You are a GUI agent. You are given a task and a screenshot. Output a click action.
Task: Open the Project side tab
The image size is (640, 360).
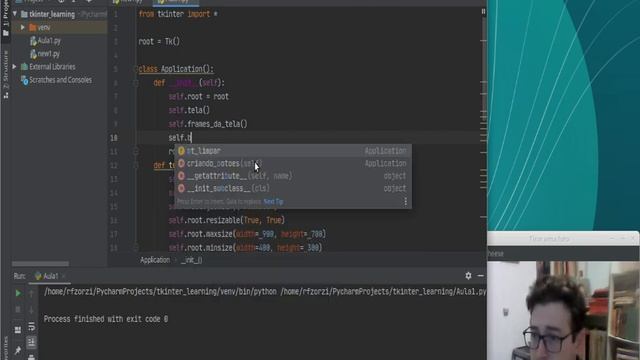point(5,18)
